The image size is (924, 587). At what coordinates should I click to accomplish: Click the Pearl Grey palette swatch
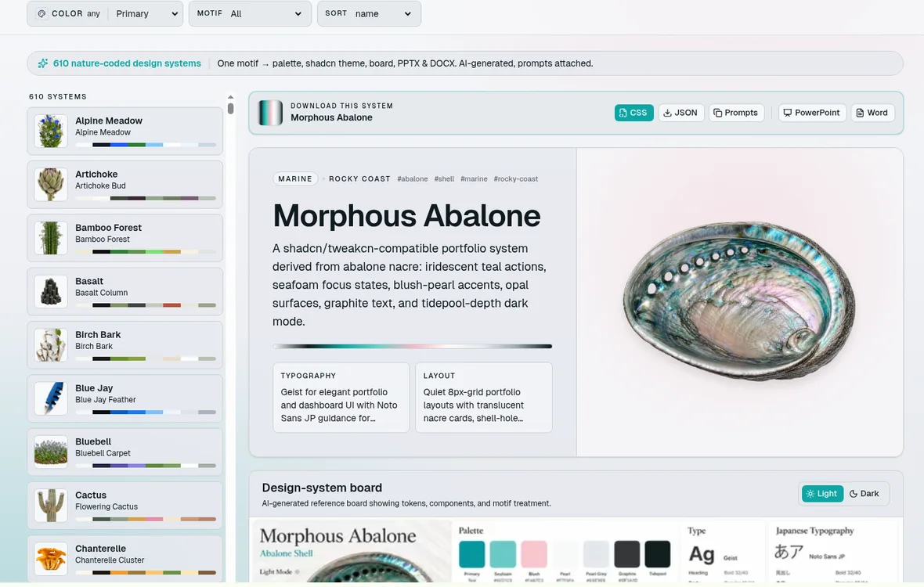tap(596, 554)
